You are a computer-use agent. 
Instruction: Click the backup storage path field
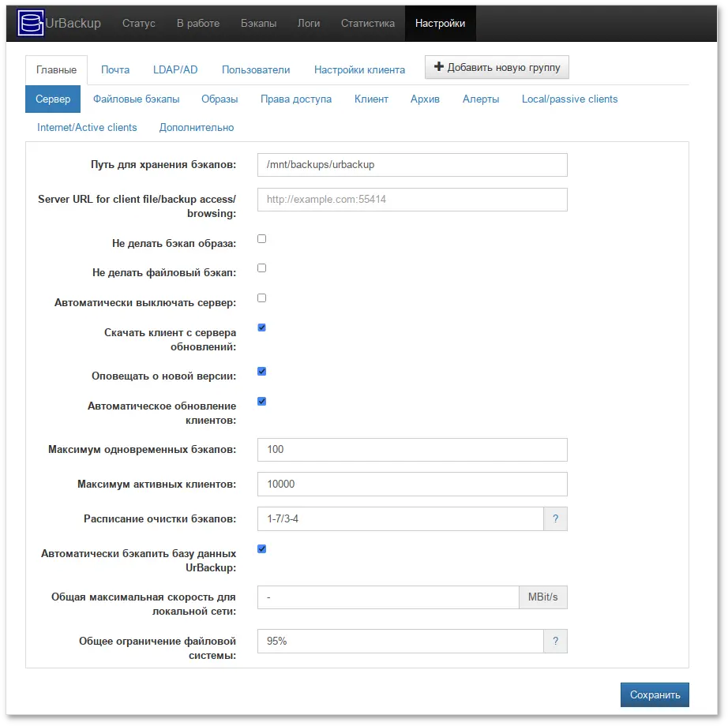click(x=411, y=164)
